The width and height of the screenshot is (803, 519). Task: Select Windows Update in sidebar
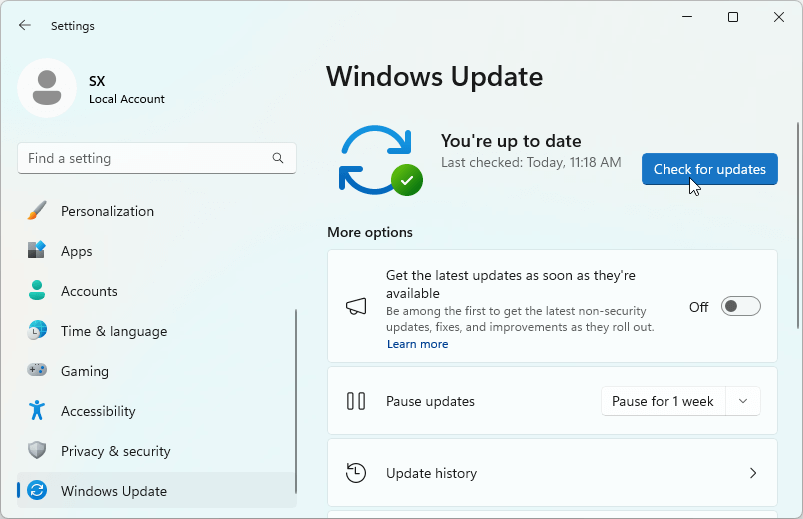[157, 490]
